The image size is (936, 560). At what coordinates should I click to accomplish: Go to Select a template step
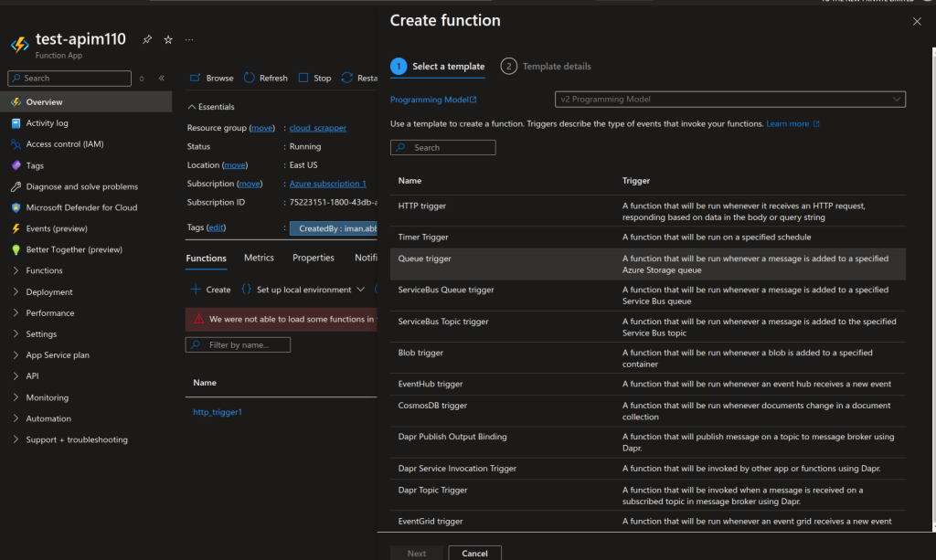click(x=438, y=66)
